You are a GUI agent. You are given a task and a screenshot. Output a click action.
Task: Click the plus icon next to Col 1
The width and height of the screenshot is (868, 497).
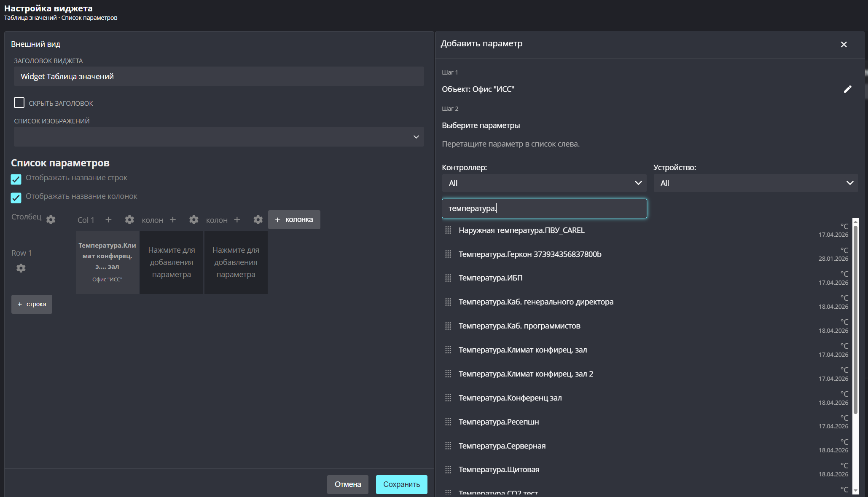click(x=108, y=219)
